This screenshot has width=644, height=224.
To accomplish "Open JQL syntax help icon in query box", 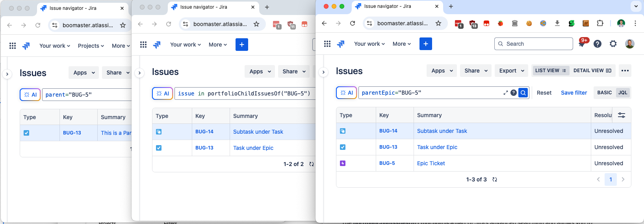I will [x=514, y=93].
